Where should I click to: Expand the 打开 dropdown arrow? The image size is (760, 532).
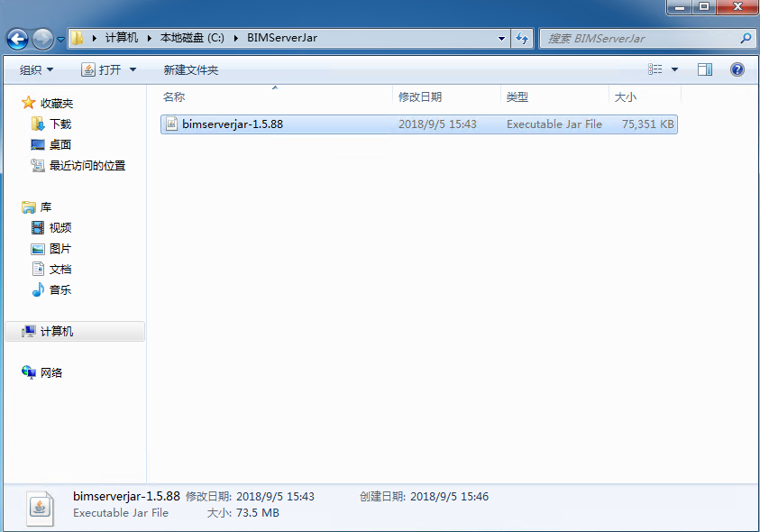[x=133, y=69]
